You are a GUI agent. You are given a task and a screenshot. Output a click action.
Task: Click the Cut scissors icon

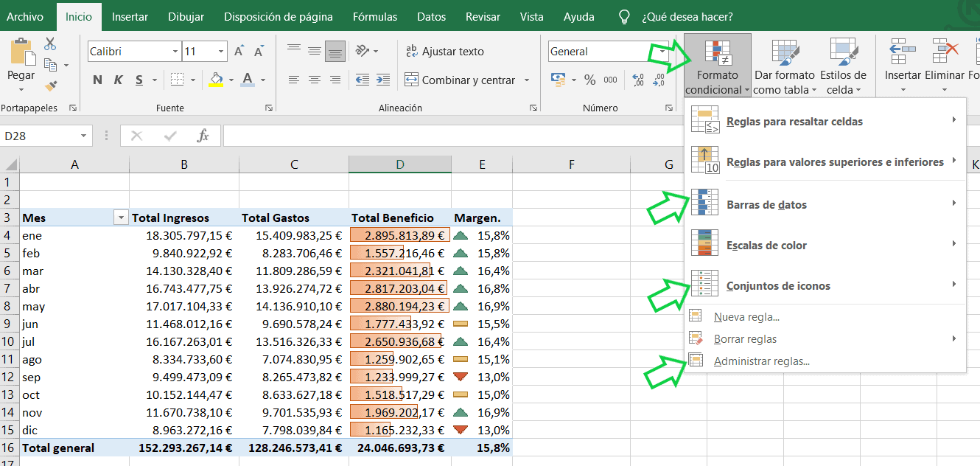click(51, 44)
